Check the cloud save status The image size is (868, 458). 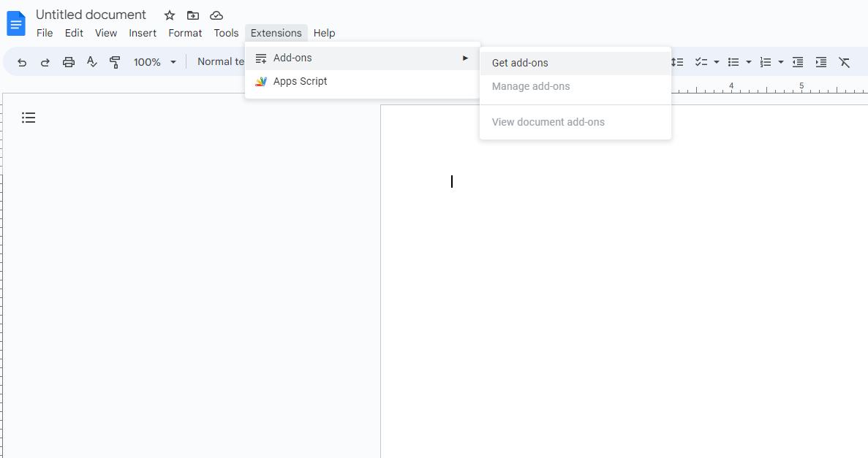(x=216, y=15)
